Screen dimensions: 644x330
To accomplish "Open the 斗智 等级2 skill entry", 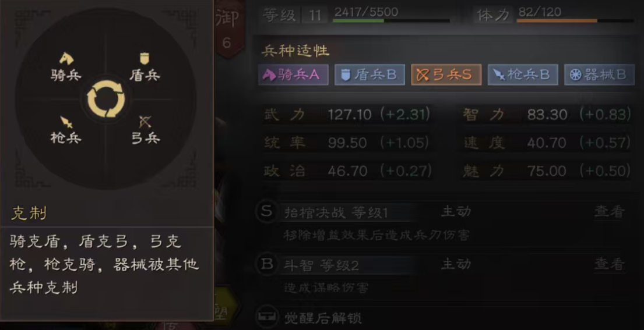I will (322, 265).
